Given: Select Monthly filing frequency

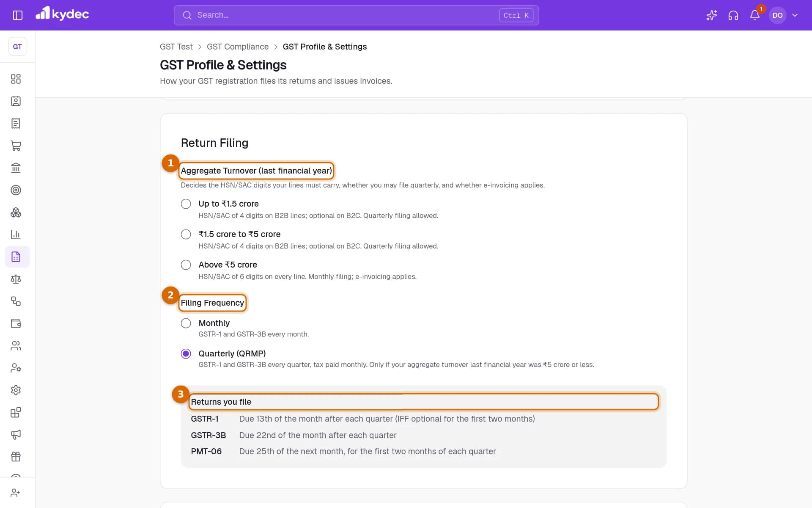Looking at the screenshot, I should pyautogui.click(x=186, y=323).
